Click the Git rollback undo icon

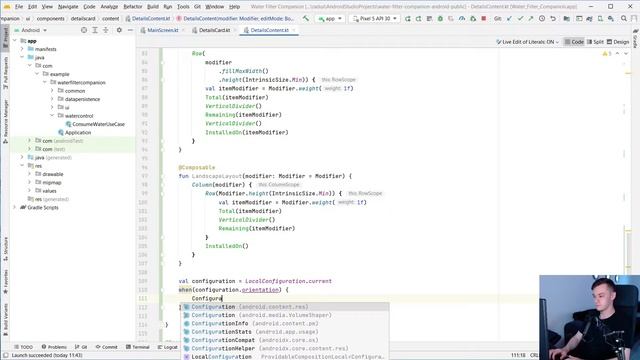click(x=553, y=18)
